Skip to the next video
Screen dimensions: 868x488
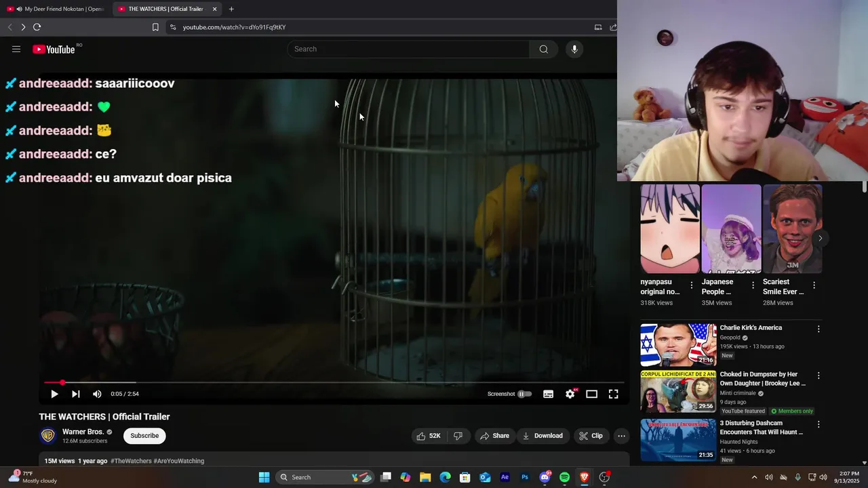point(76,394)
